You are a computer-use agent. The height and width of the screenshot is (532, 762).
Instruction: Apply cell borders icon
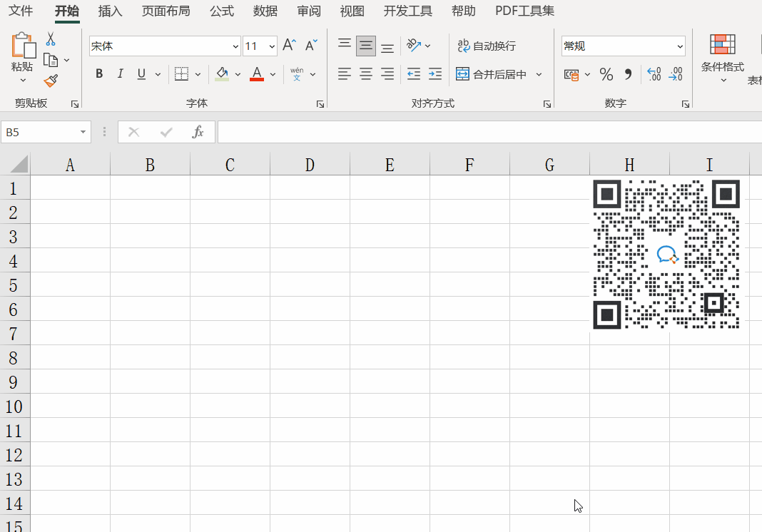pos(181,74)
